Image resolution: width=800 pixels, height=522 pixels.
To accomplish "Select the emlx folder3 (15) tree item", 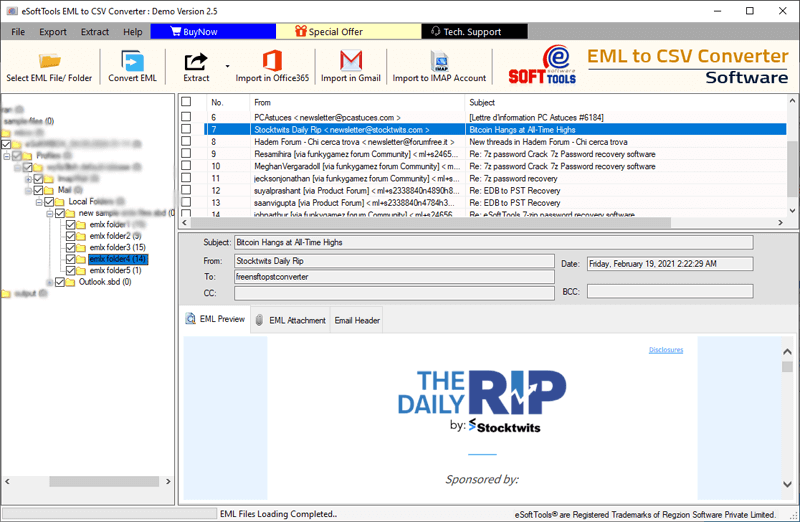I will pyautogui.click(x=117, y=247).
